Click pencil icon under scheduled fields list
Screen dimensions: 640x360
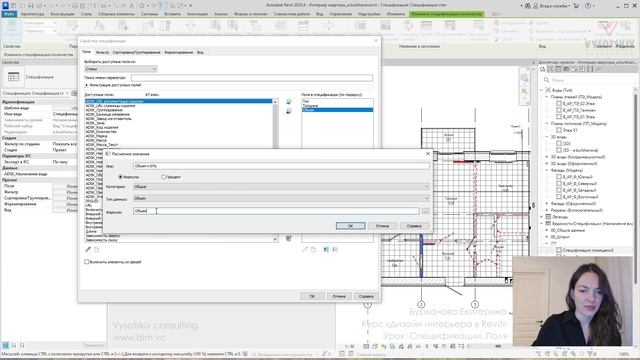click(x=304, y=249)
